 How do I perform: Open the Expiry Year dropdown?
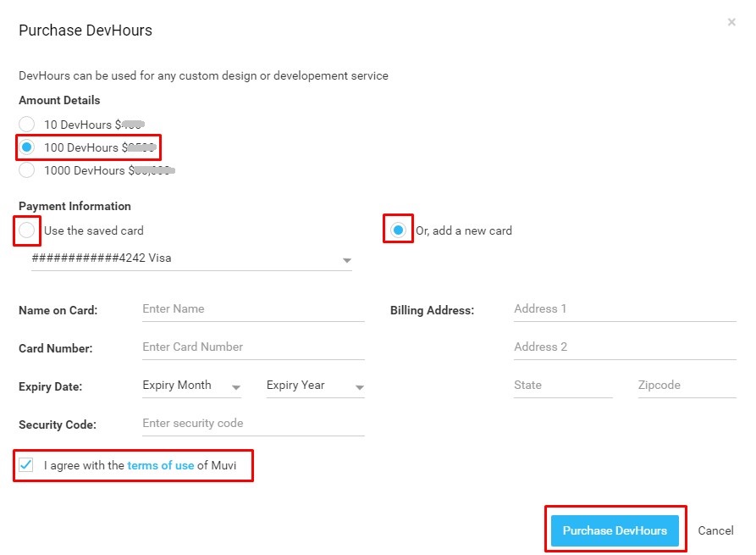[315, 386]
